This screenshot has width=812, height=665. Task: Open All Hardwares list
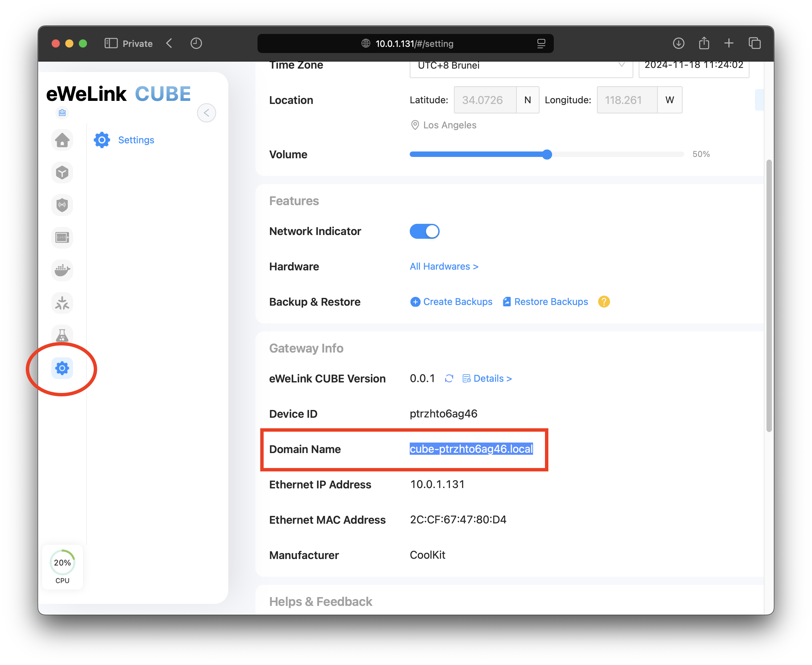[x=444, y=267]
